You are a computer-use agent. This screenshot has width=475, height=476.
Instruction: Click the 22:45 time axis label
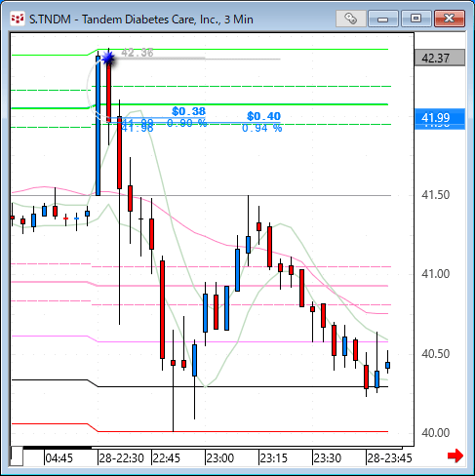167,458
